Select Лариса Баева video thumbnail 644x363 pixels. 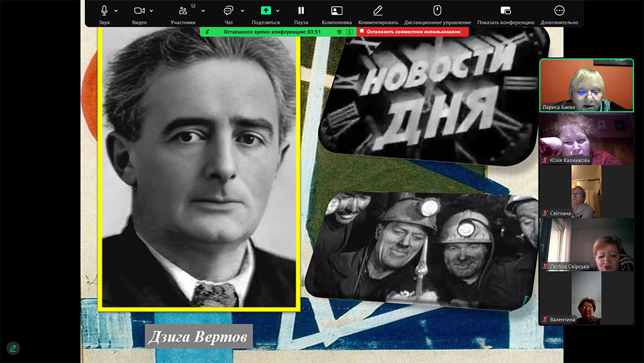pyautogui.click(x=586, y=86)
